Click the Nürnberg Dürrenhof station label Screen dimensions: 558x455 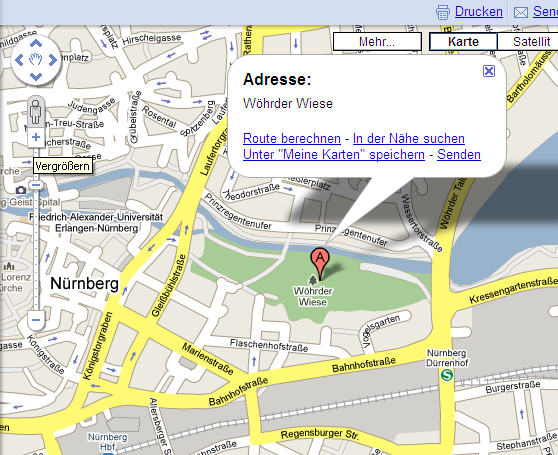447,358
